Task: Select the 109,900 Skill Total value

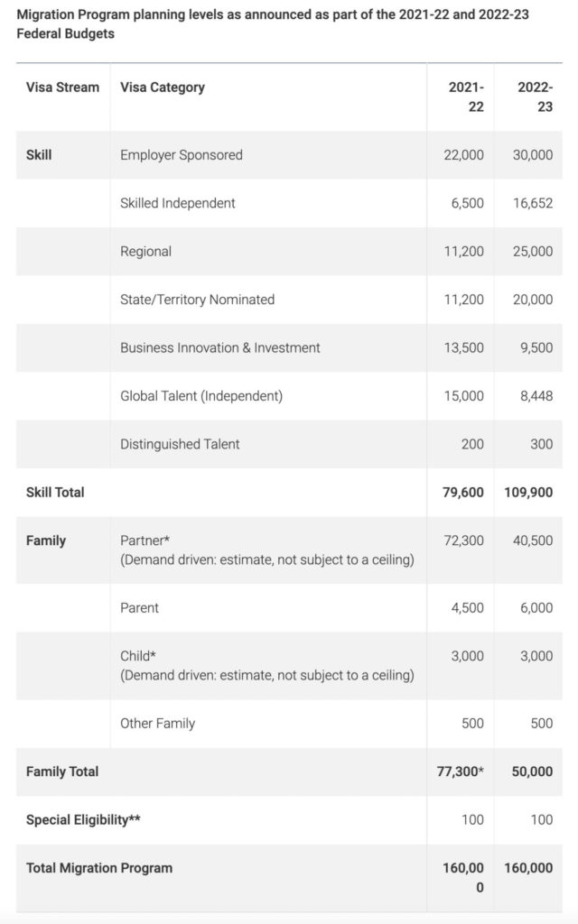Action: [527, 493]
